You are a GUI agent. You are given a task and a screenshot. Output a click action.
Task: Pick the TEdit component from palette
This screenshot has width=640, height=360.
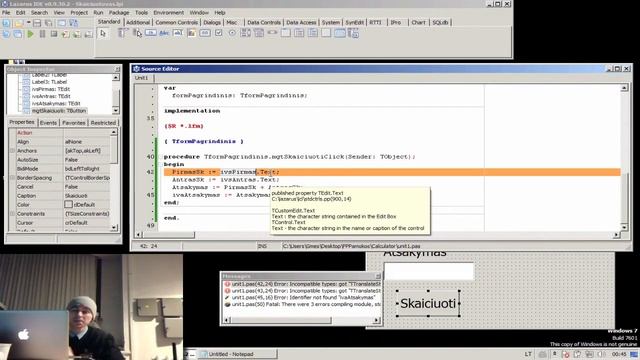[x=178, y=33]
